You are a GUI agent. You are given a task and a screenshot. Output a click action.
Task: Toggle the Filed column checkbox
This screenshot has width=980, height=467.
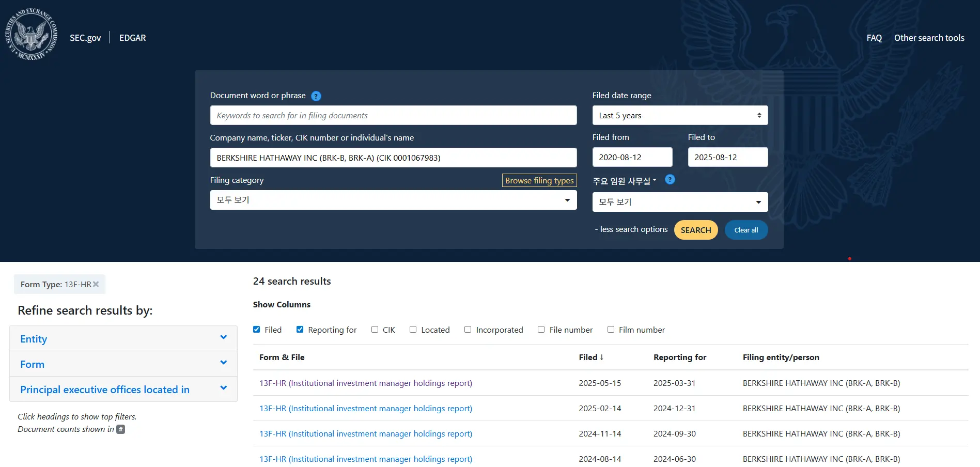click(257, 330)
